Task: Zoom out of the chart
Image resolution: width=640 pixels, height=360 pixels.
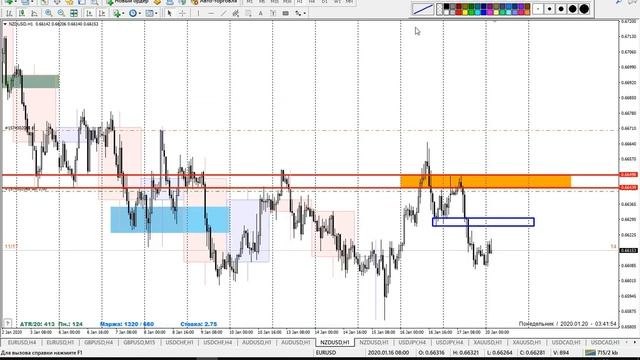Action: [61, 13]
